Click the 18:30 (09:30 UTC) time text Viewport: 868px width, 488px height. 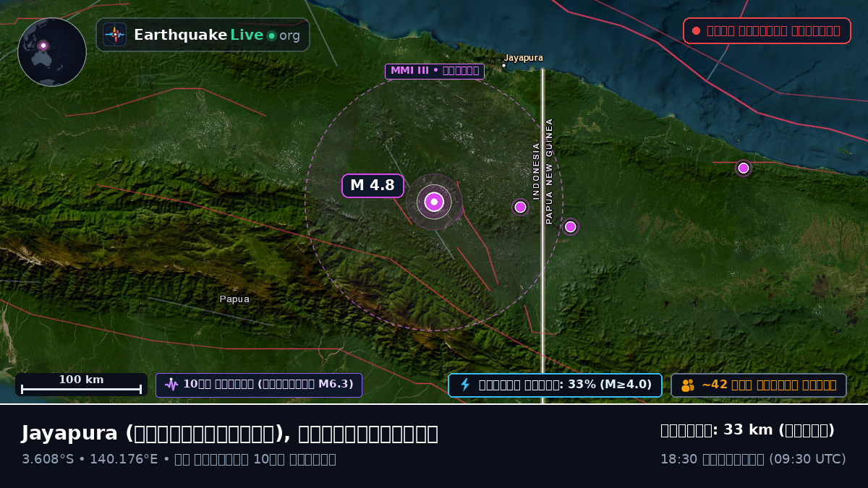point(753,459)
